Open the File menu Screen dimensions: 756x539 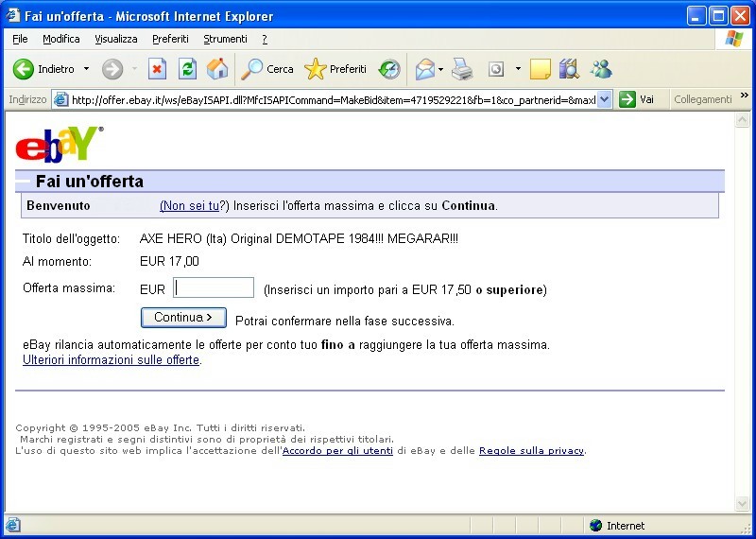(x=20, y=39)
